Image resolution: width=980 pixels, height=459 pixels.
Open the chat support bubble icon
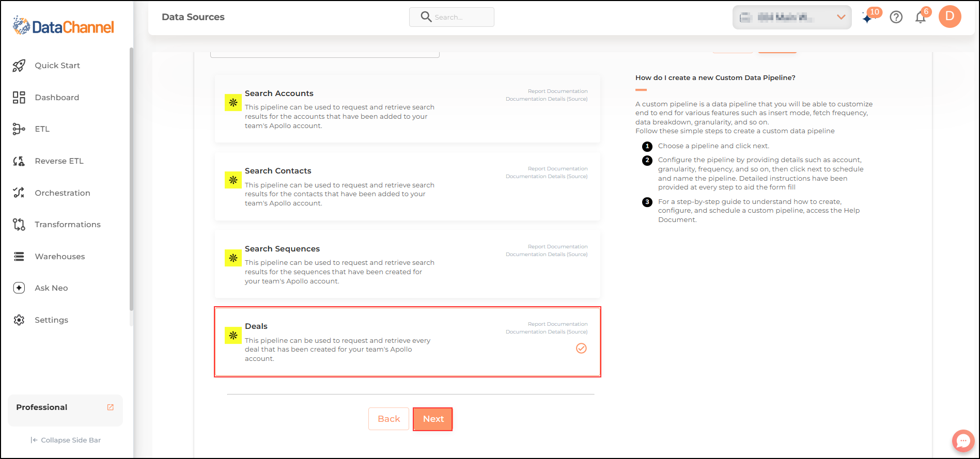point(963,441)
